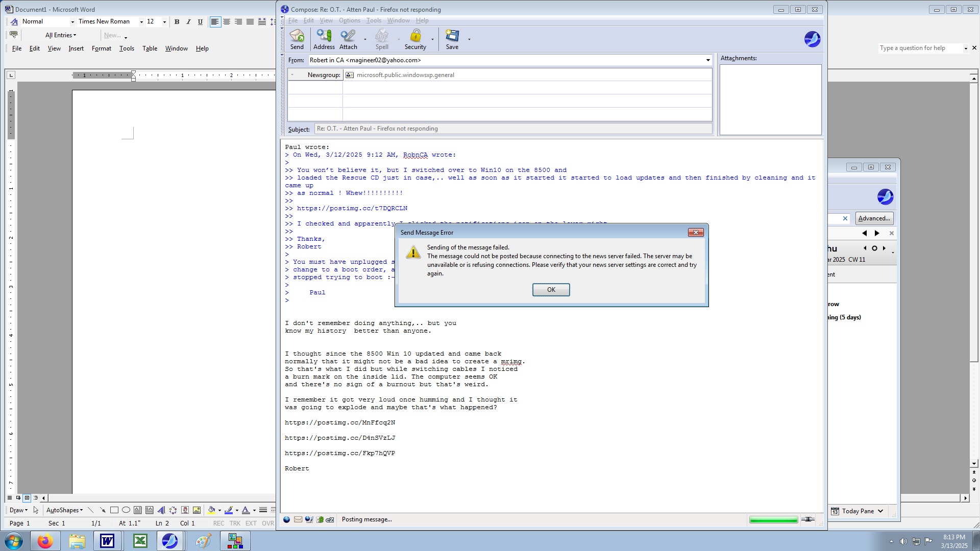This screenshot has width=980, height=551.
Task: Toggle the Print Layout view button in Word
Action: click(27, 498)
